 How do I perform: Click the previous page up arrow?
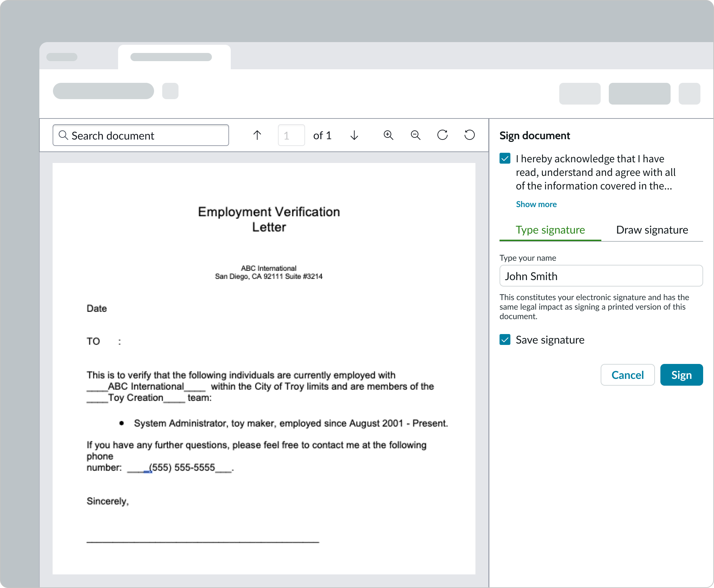(x=257, y=135)
